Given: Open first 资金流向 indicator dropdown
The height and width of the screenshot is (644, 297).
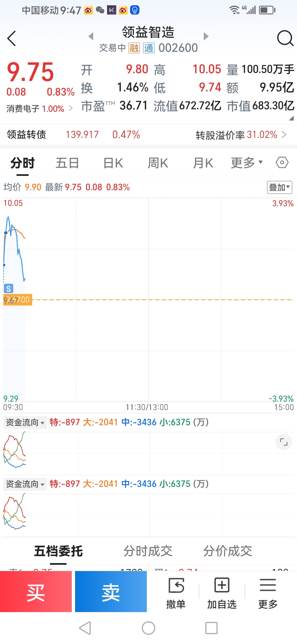Looking at the screenshot, I should [25, 422].
